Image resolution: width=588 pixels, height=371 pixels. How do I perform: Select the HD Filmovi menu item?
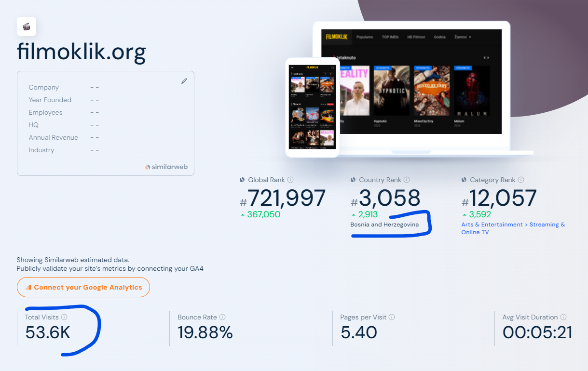tap(417, 37)
